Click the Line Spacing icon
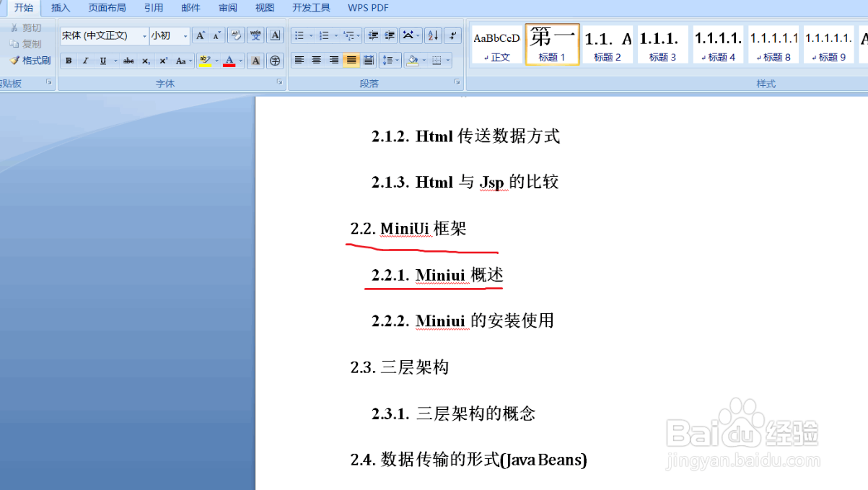Viewport: 868px width, 490px height. 387,61
